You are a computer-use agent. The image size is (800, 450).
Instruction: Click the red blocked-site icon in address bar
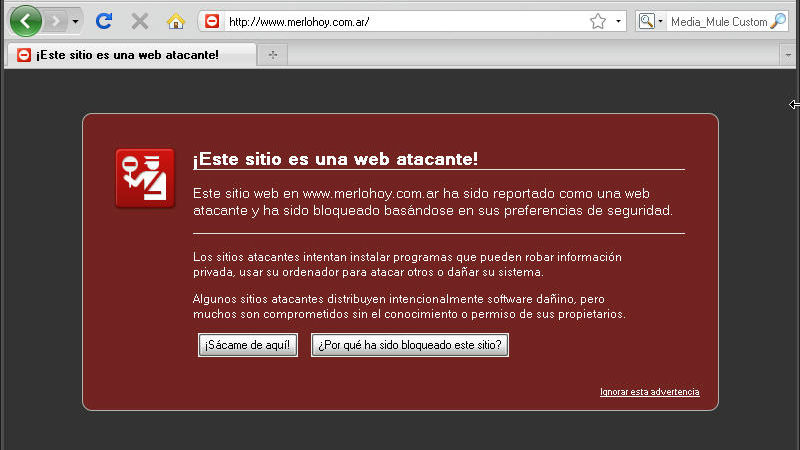pyautogui.click(x=212, y=21)
